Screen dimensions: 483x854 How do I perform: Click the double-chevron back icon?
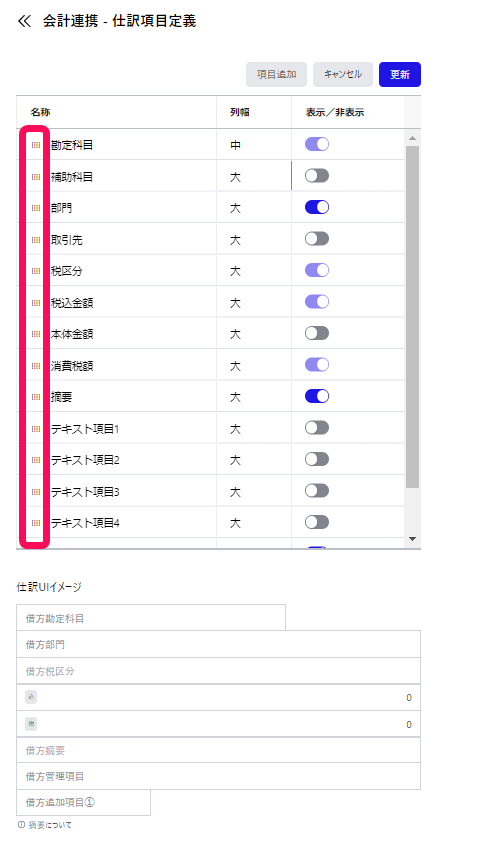pyautogui.click(x=25, y=21)
